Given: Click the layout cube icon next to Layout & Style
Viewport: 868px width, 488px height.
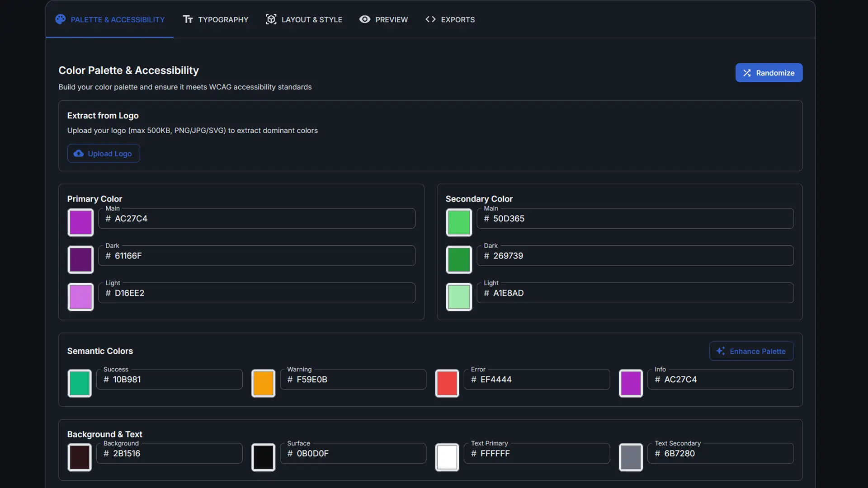Looking at the screenshot, I should click(x=271, y=19).
